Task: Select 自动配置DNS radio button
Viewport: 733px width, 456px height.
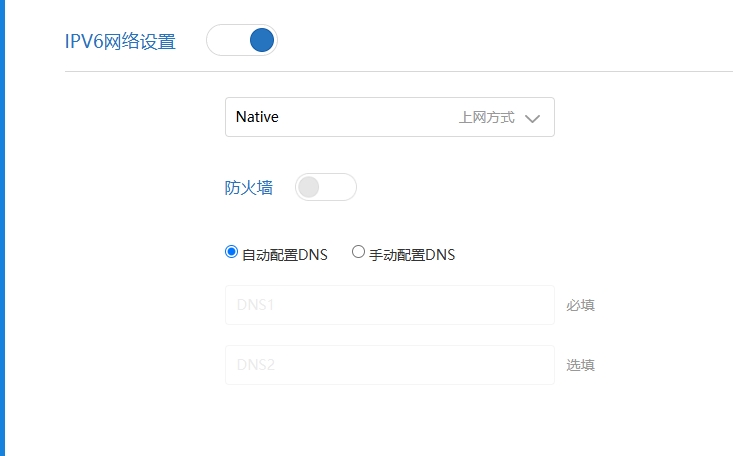Action: click(231, 252)
